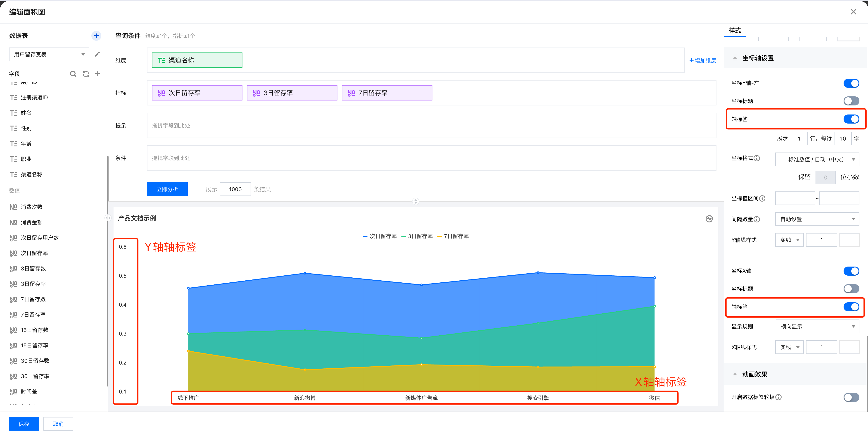Select the 渠道名称 field in the field list
This screenshot has height=434, width=868.
tap(31, 174)
